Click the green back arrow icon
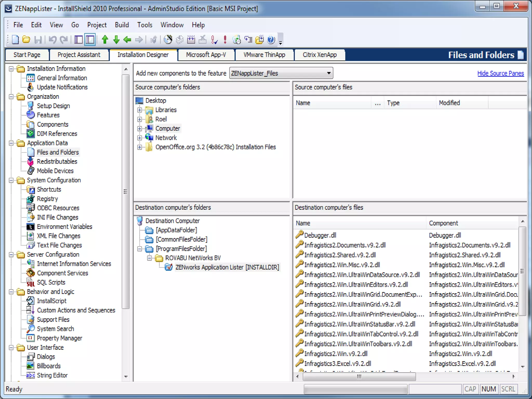The width and height of the screenshot is (532, 399). [x=127, y=39]
